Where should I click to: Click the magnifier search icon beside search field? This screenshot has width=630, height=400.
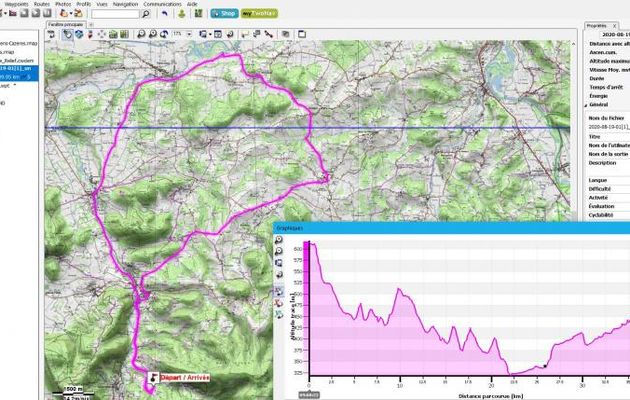tap(147, 14)
